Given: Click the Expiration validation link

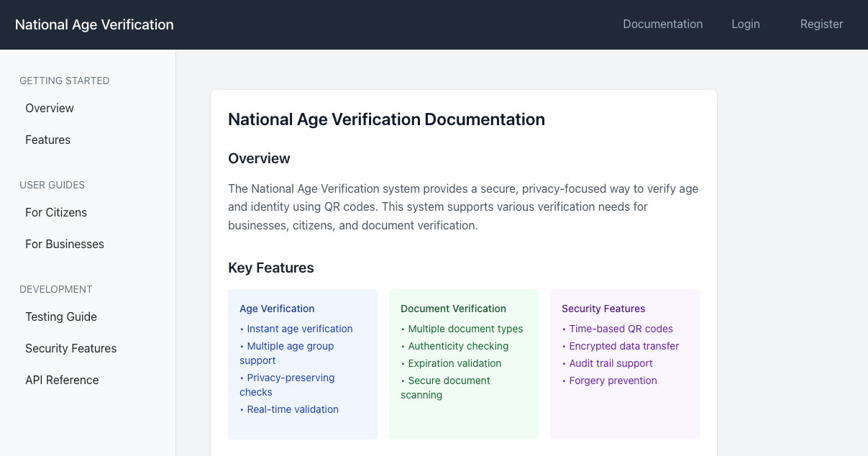Looking at the screenshot, I should tap(453, 363).
